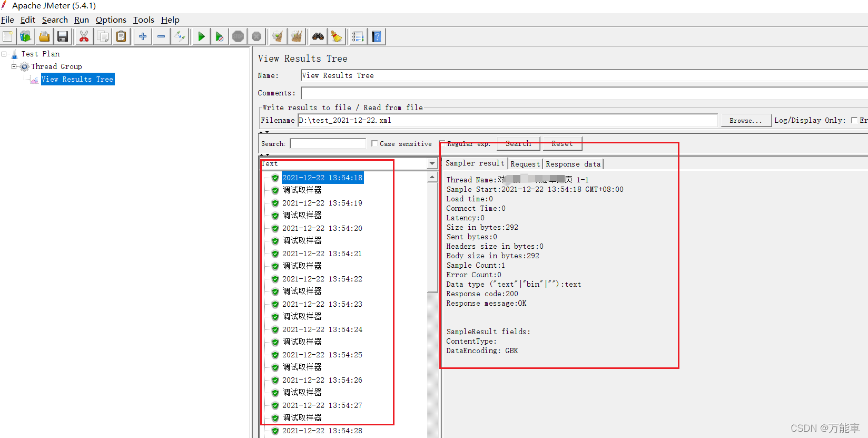Click the results list scrollbar up arrow
Image resolution: width=868 pixels, height=438 pixels.
[432, 178]
